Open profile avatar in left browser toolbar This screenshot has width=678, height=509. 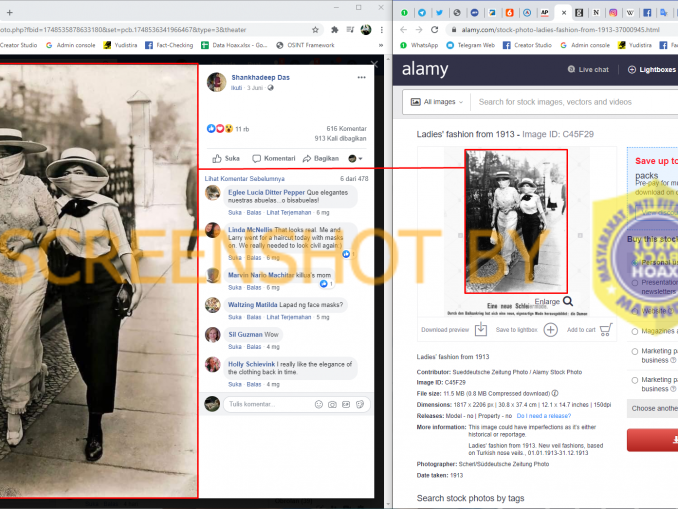[366, 30]
